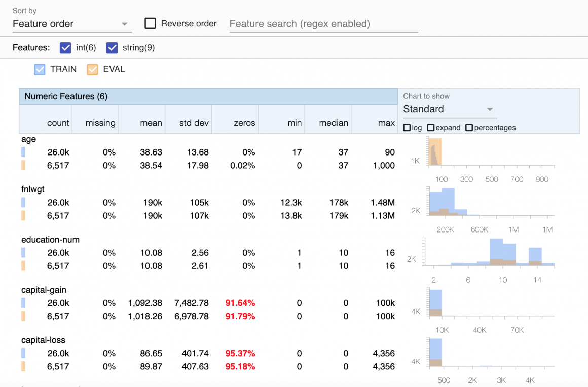
Task: Collapse the Numeric Features (6) header
Action: tap(66, 96)
